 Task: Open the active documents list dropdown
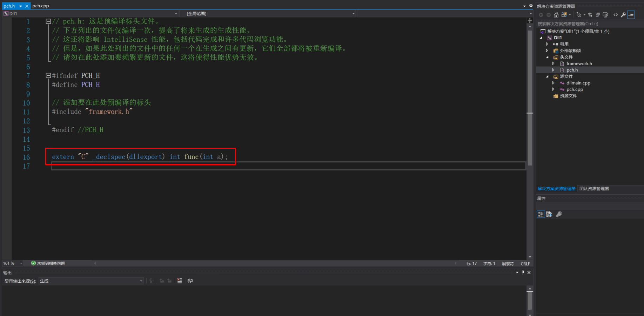tap(524, 6)
